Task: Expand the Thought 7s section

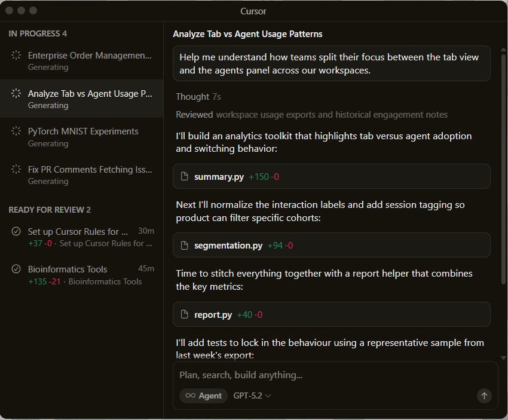Action: coord(198,97)
